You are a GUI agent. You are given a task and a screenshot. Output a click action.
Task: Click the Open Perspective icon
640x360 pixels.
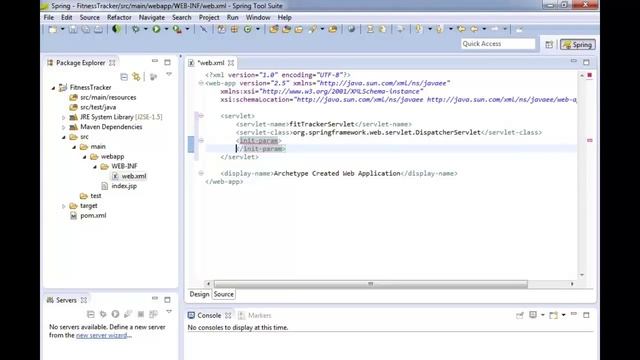tap(549, 44)
